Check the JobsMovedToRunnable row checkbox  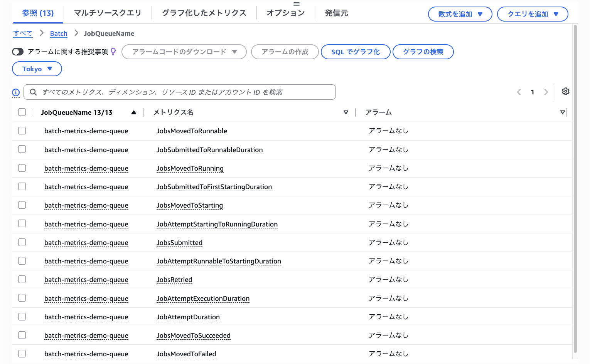coord(22,131)
